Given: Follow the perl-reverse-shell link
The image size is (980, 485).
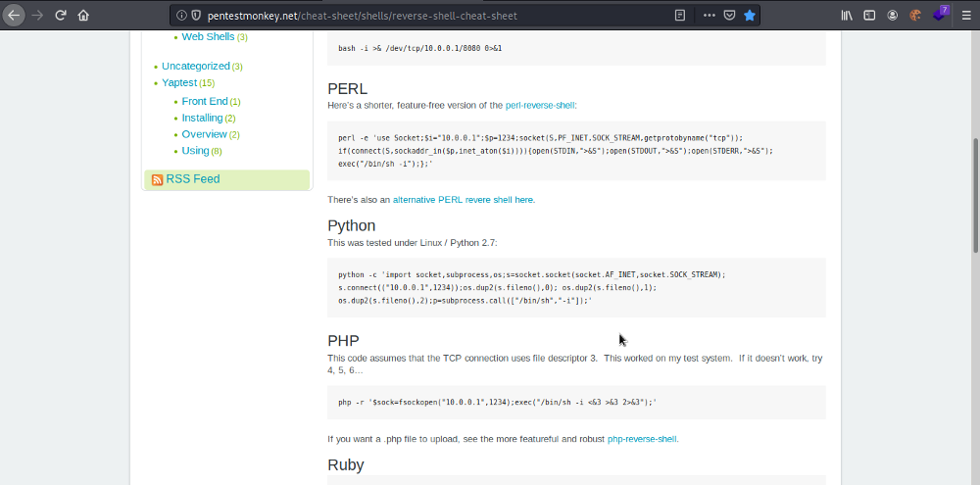Looking at the screenshot, I should pyautogui.click(x=539, y=105).
